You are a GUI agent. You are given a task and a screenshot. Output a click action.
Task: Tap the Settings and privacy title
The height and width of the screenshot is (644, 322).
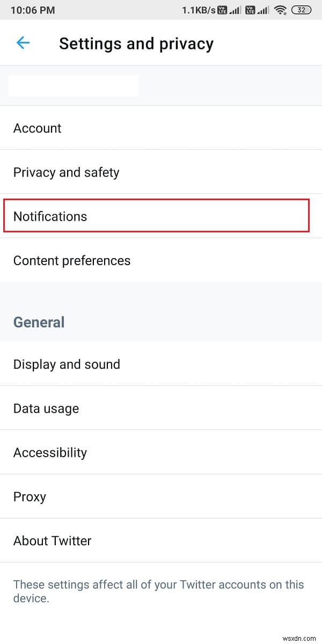pyautogui.click(x=136, y=43)
